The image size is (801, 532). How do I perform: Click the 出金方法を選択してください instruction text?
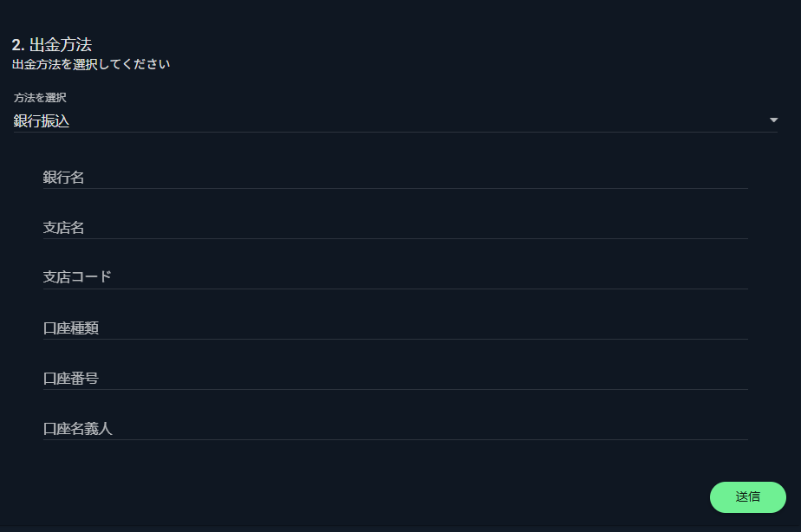(91, 64)
